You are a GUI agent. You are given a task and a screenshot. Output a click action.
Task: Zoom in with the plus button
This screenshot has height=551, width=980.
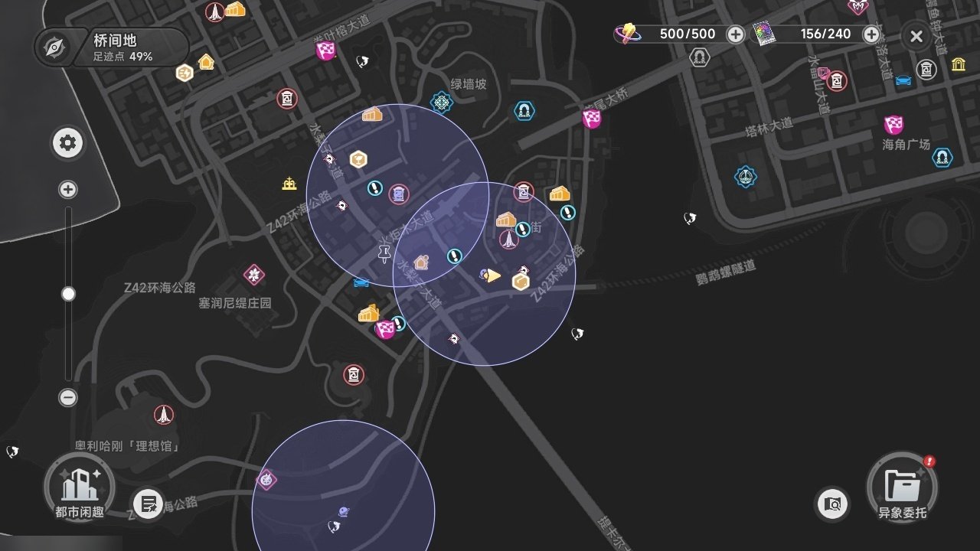coord(68,189)
